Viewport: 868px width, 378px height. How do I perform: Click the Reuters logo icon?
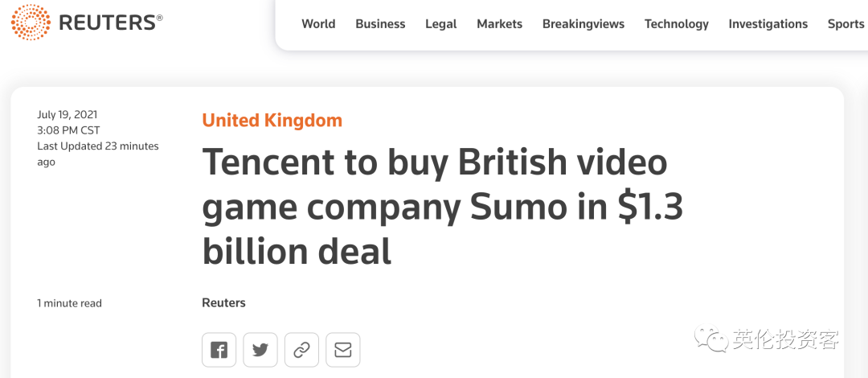31,23
